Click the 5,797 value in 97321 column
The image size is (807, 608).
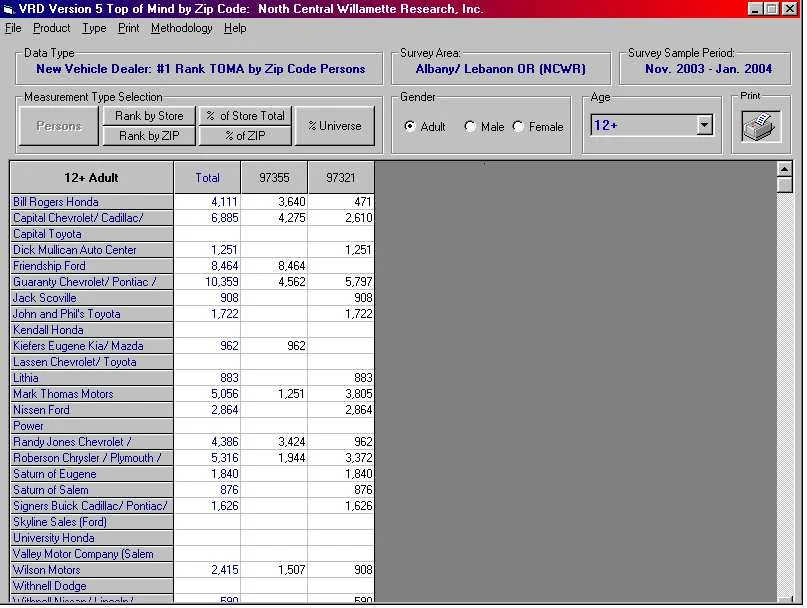(x=341, y=282)
